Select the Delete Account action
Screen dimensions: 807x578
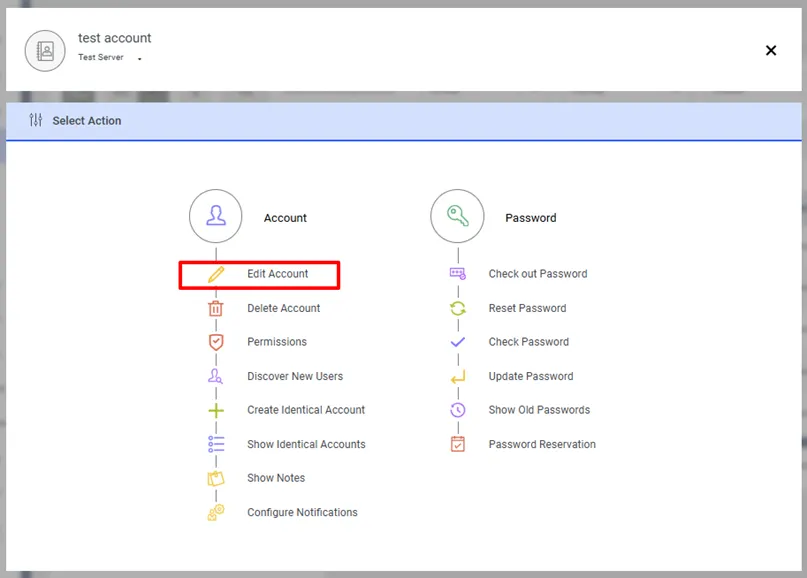coord(284,308)
